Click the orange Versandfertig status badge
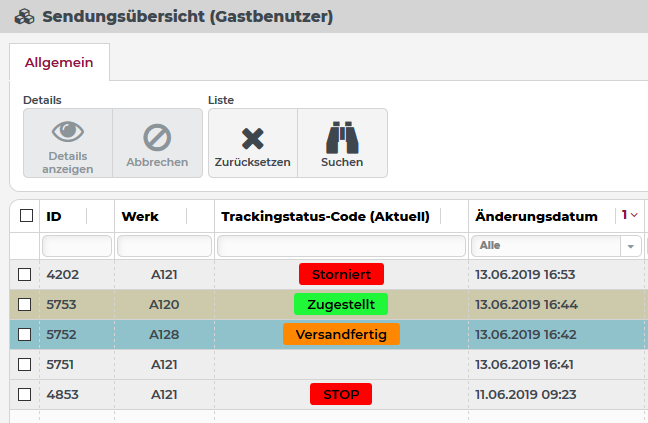Viewport: 648px width, 423px height. (x=341, y=334)
